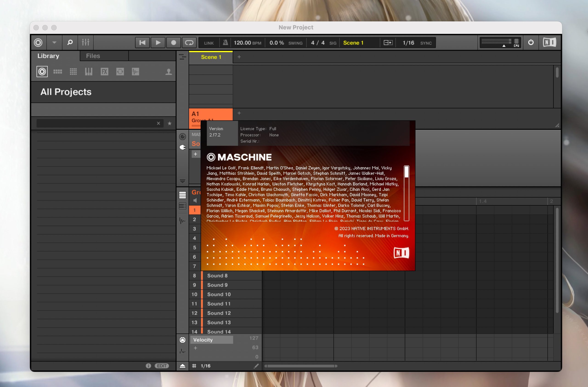Select the Sounds browser filter icon
This screenshot has width=588, height=387.
click(x=73, y=72)
